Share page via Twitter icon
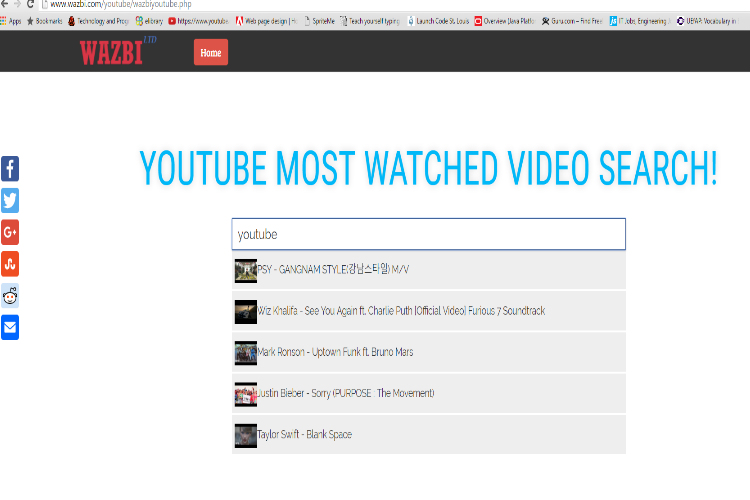 point(10,201)
